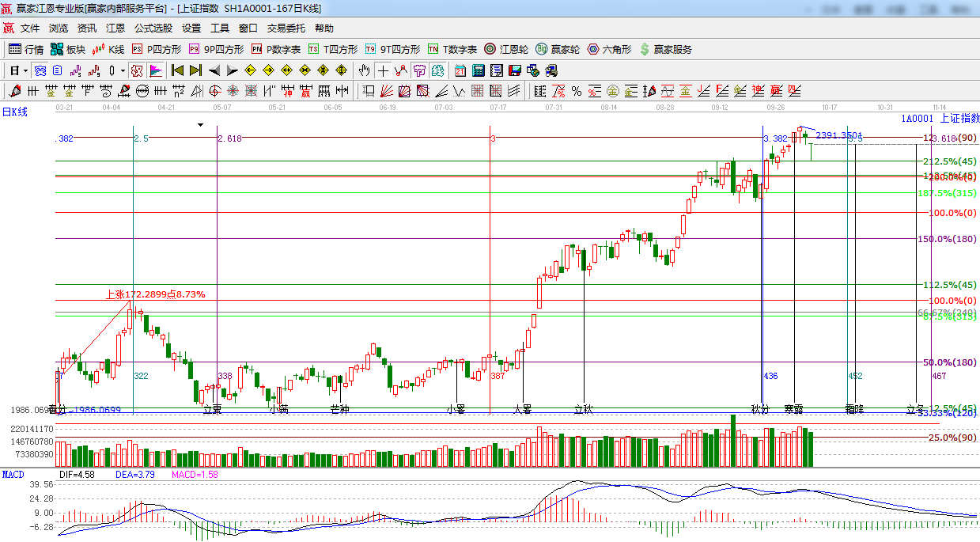
Task: Open the 公式选股 menu
Action: tap(153, 28)
